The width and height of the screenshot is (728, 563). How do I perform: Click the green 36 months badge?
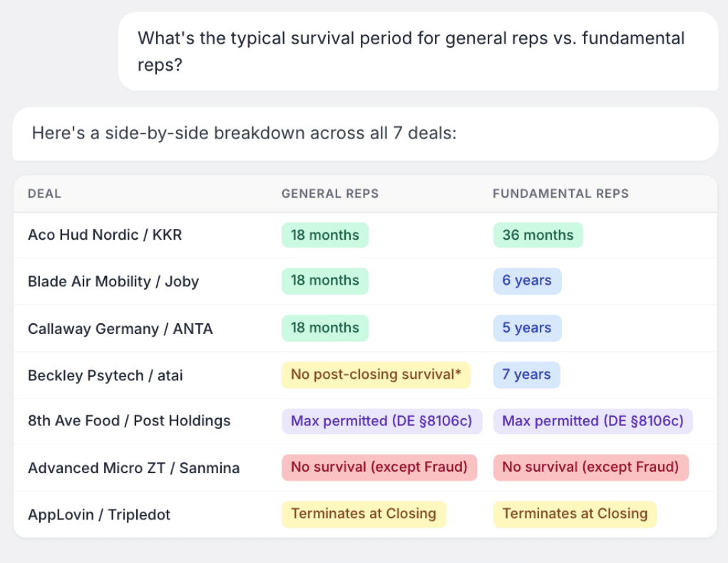point(538,235)
